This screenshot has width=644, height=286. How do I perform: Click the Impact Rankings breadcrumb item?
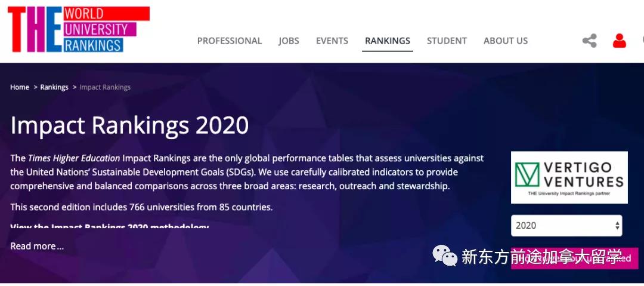coord(105,87)
